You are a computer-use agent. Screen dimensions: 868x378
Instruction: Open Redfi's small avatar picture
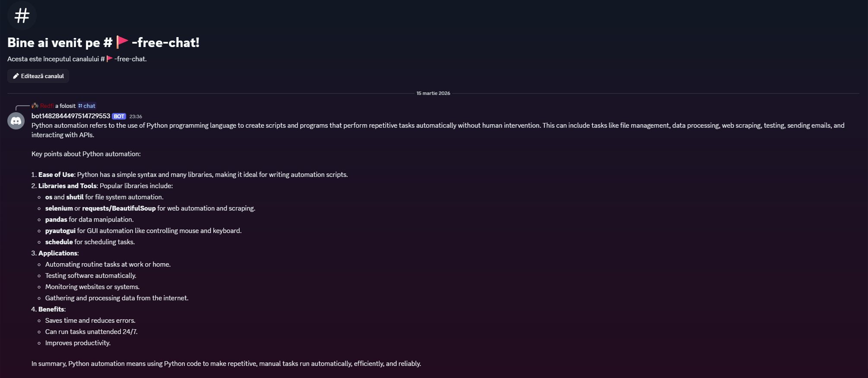(x=35, y=106)
